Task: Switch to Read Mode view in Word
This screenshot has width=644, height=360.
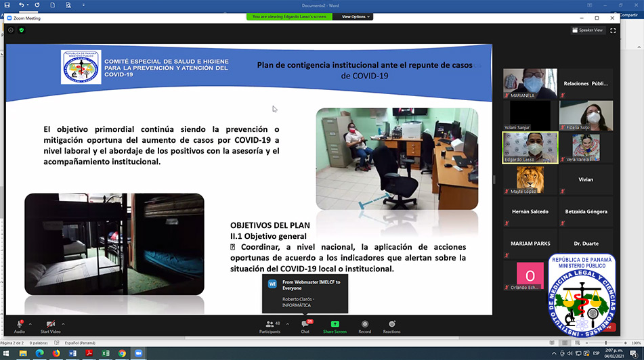Action: 552,343
